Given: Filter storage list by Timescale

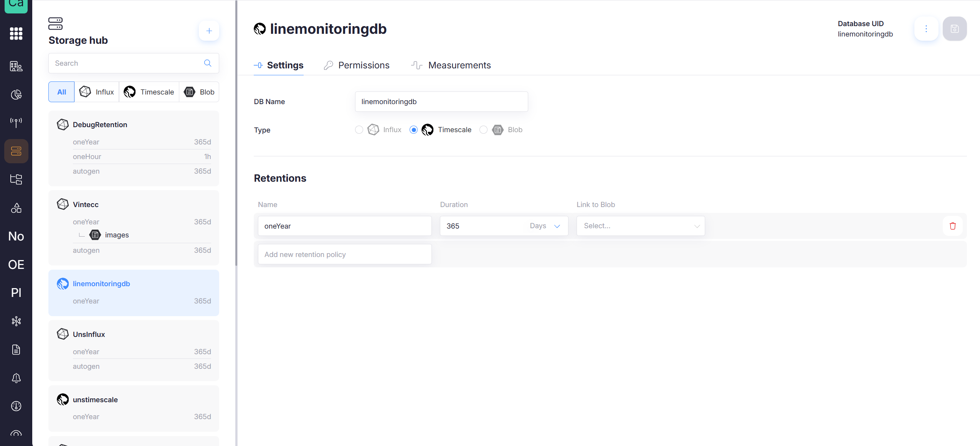Looking at the screenshot, I should (149, 92).
